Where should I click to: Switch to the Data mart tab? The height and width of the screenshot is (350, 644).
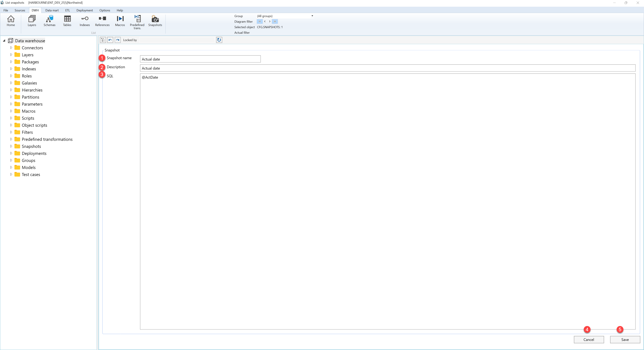52,10
